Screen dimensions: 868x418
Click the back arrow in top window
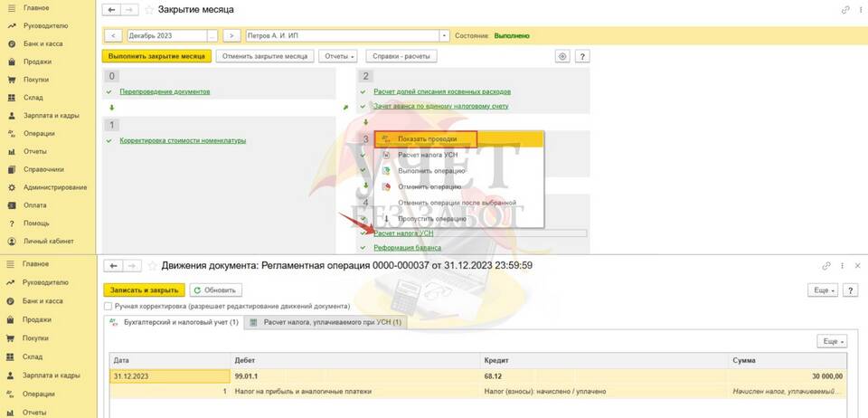[111, 10]
